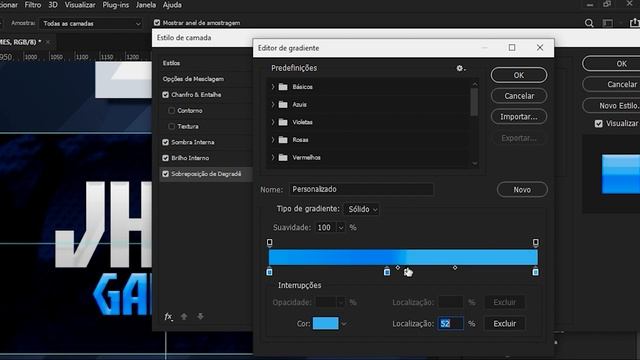Click the fx icon in Estilo de camada

168,316
